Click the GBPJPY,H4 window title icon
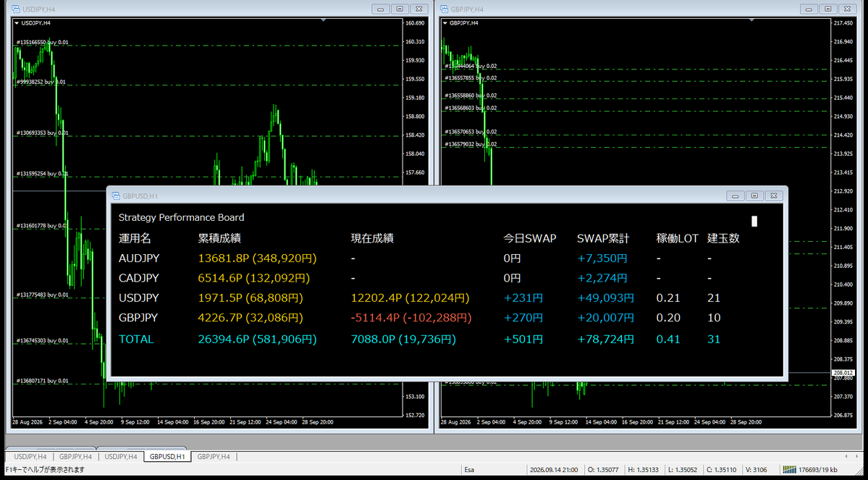868x480 pixels. [444, 9]
